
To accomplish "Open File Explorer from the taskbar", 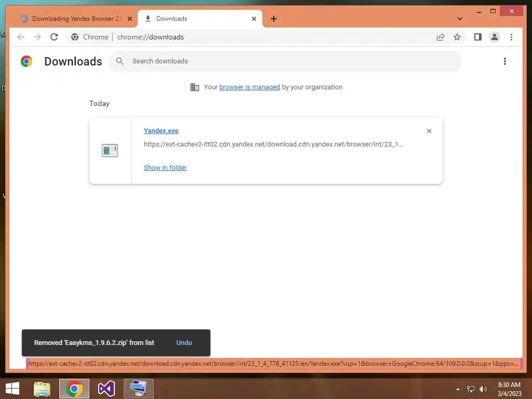I will (x=42, y=389).
